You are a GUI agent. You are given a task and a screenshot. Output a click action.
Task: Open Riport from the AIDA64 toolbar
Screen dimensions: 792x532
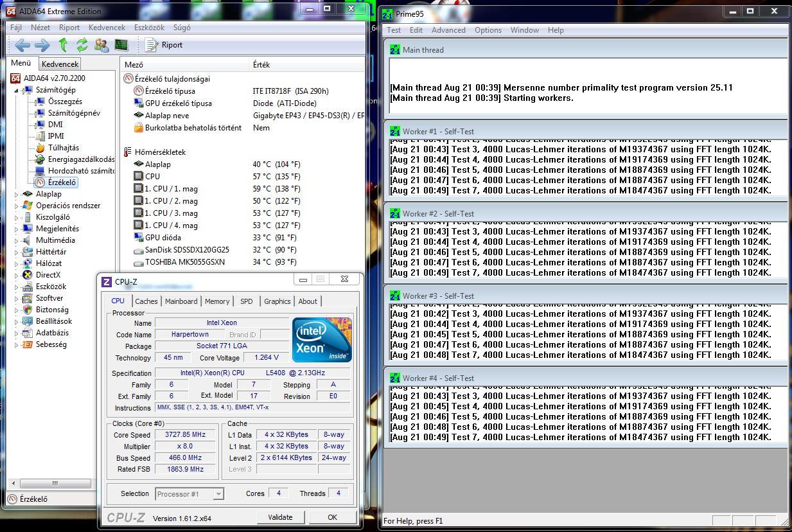tap(164, 45)
